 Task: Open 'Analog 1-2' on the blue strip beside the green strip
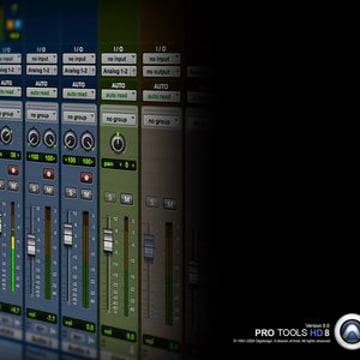pos(79,70)
